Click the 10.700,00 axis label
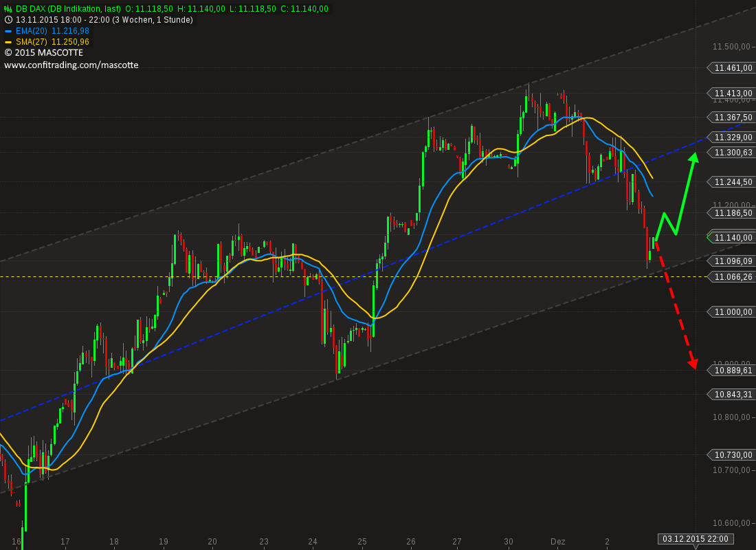This screenshot has height=550, width=756. (731, 470)
